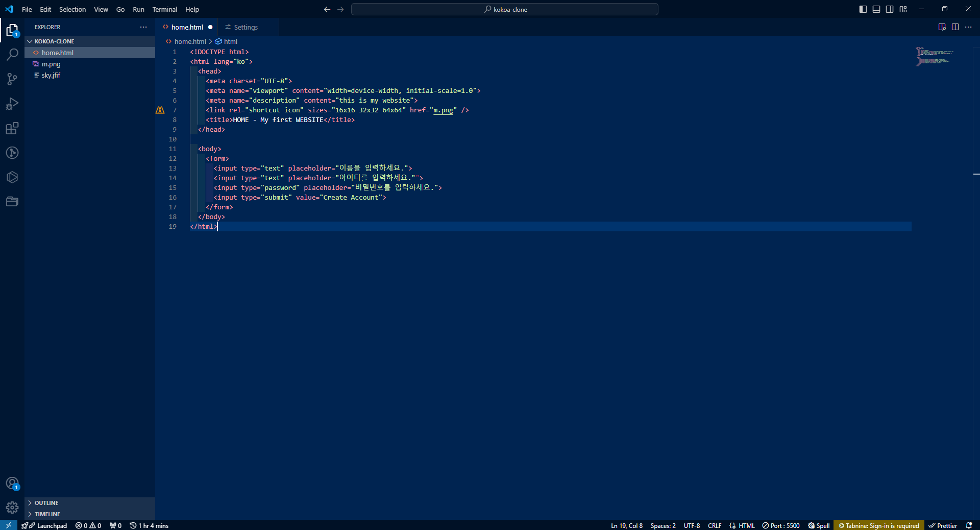Go forward using the right arrow
The image size is (980, 530).
340,9
